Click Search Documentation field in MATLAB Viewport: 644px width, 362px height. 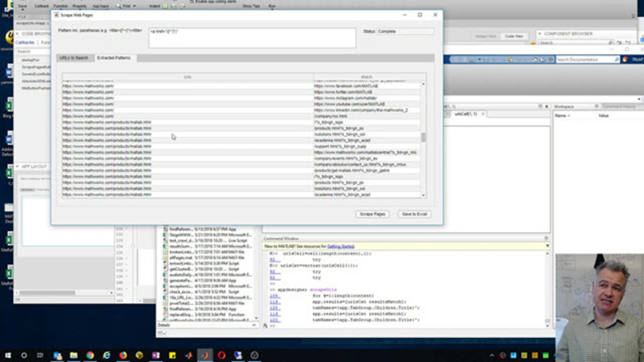[x=587, y=59]
